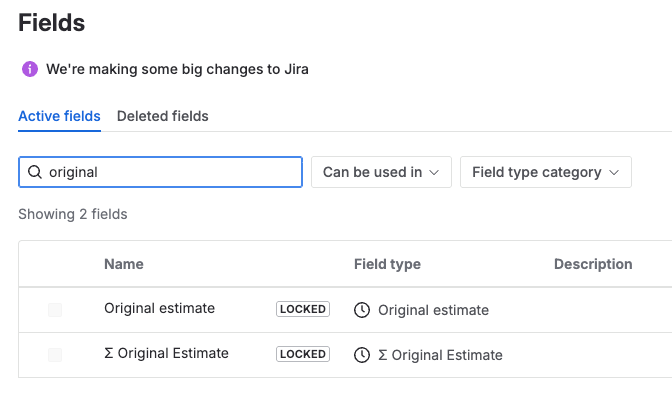672x402 pixels.
Task: Open the Σ Original Estimate field name
Action: (x=166, y=353)
